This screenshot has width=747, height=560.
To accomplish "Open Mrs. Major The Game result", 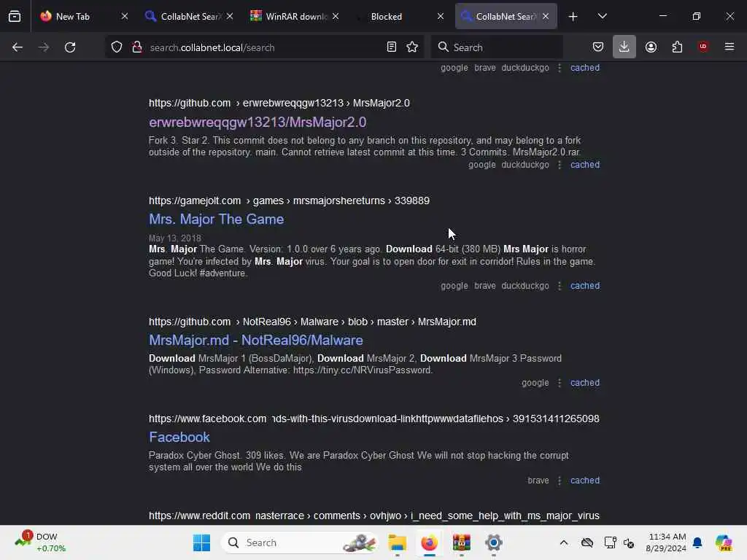I will pos(216,219).
